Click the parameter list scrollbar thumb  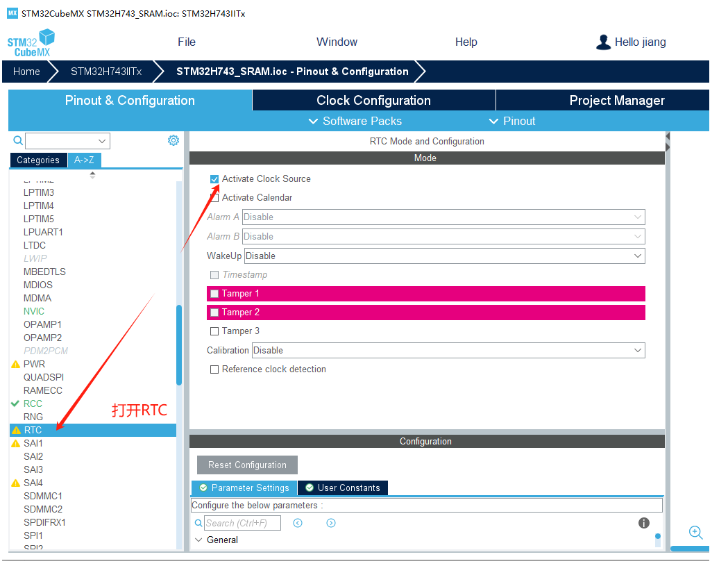657,536
